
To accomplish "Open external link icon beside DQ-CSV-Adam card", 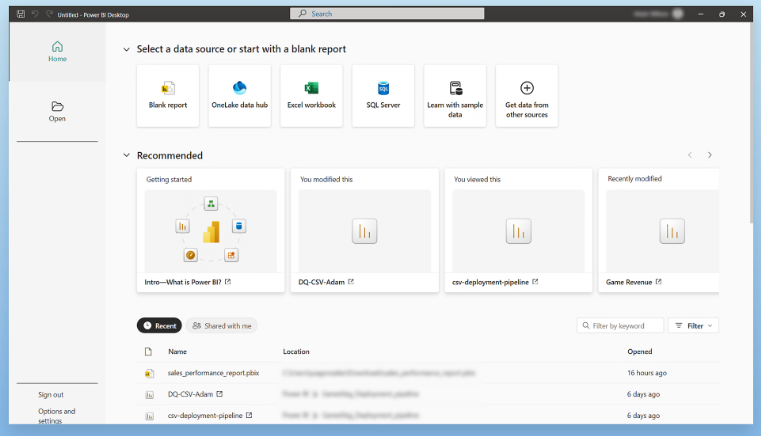I will [x=351, y=282].
